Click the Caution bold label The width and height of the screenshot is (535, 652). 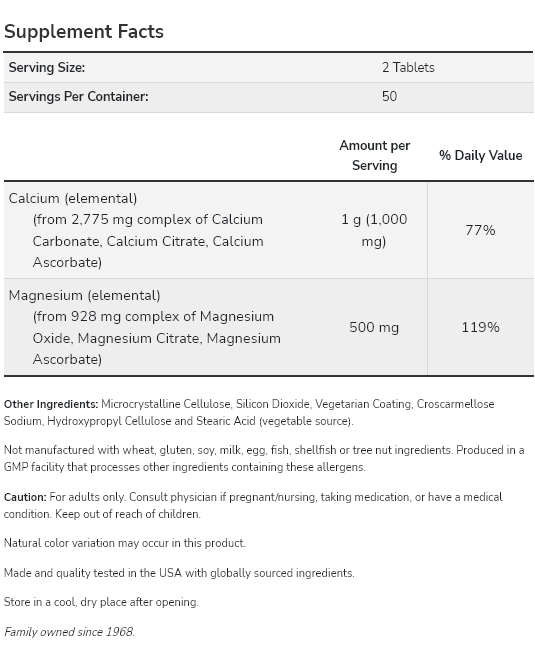(x=25, y=497)
